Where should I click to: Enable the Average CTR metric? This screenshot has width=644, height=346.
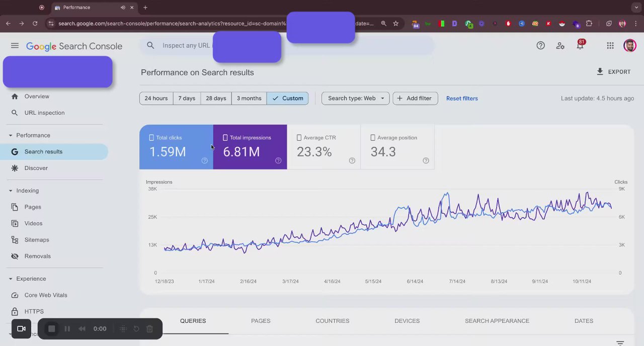pyautogui.click(x=324, y=147)
